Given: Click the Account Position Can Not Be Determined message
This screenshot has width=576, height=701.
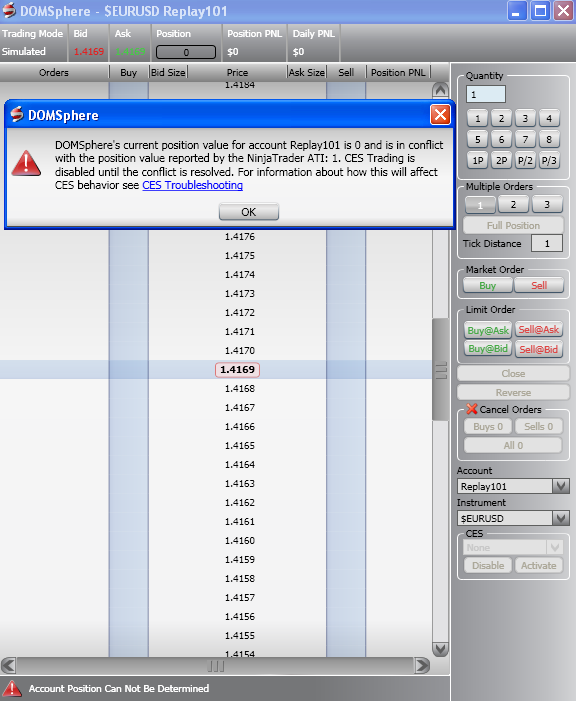Looking at the screenshot, I should click(x=119, y=688).
